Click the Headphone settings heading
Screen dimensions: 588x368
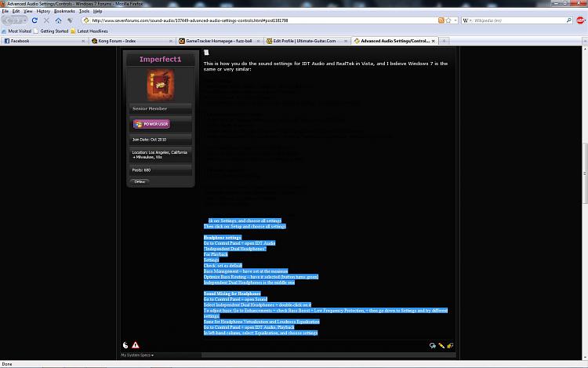[223, 238]
